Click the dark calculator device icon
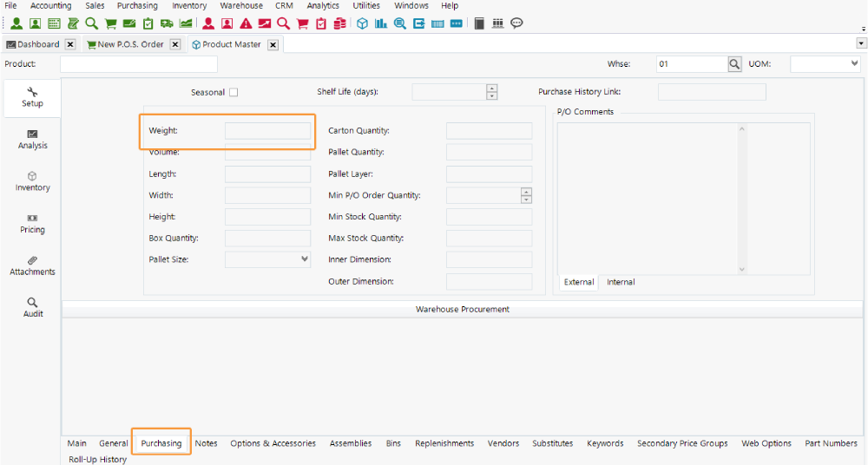 (479, 23)
